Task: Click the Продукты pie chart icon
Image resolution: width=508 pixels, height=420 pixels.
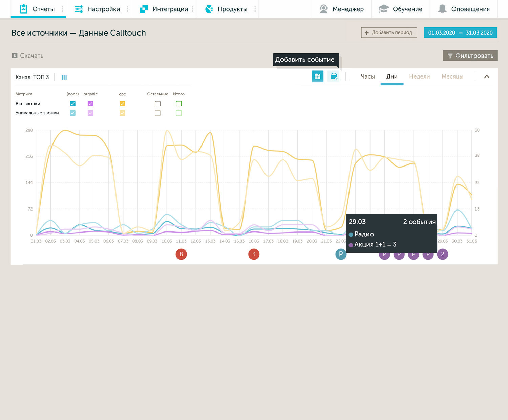Action: [x=209, y=9]
